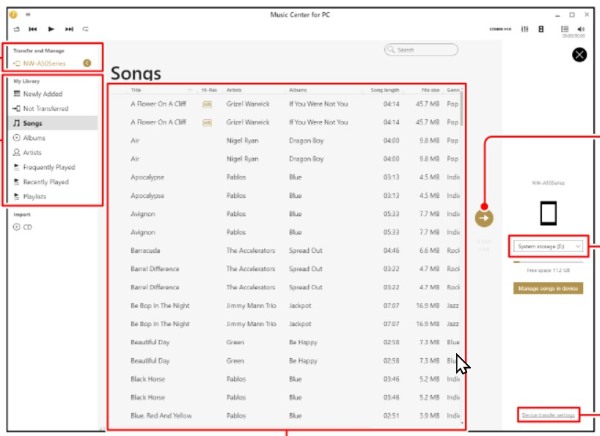Click into the Search field
The height and width of the screenshot is (436, 600).
pos(421,50)
